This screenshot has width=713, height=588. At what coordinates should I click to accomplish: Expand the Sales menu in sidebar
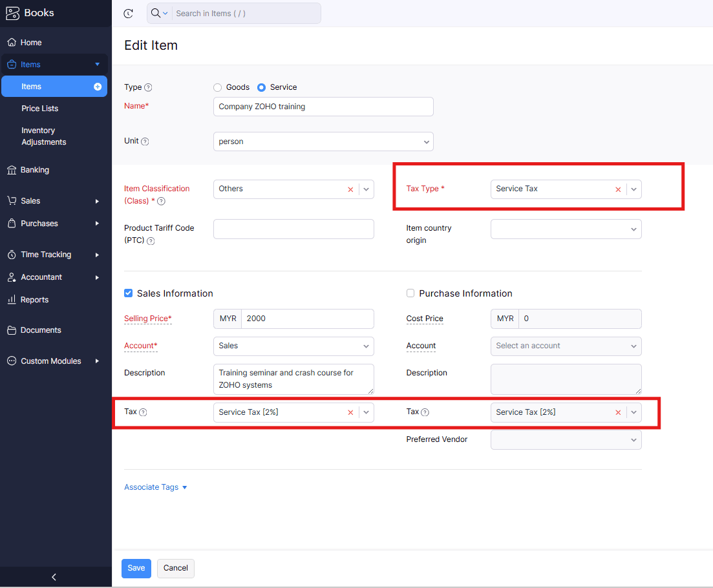[54, 201]
